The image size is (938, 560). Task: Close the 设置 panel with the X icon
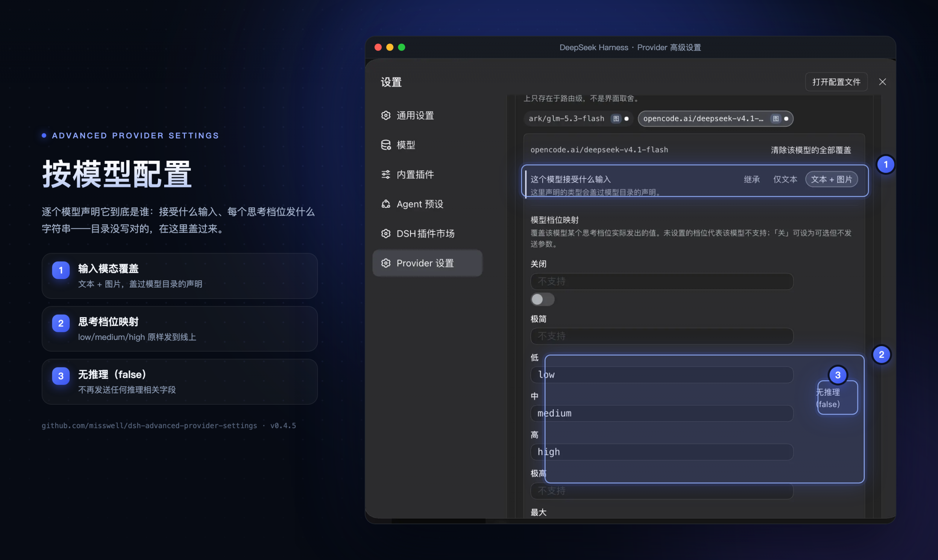882,82
